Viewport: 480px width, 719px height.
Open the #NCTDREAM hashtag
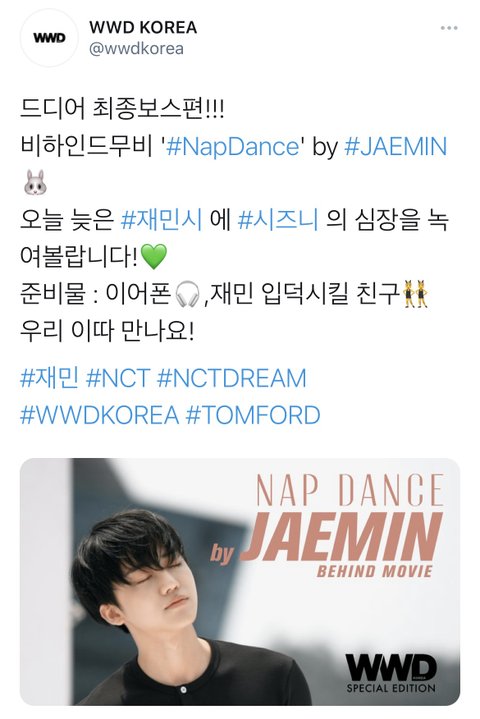pyautogui.click(x=232, y=378)
